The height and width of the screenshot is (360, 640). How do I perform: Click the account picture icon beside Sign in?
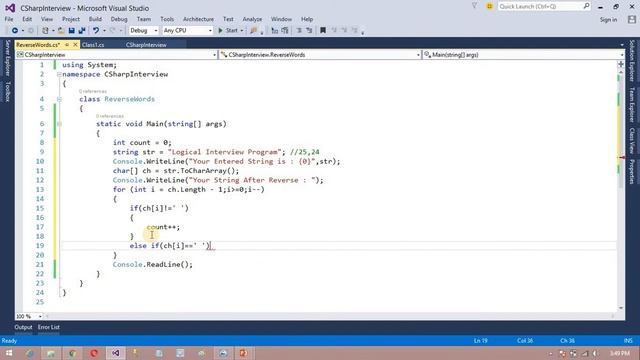632,20
